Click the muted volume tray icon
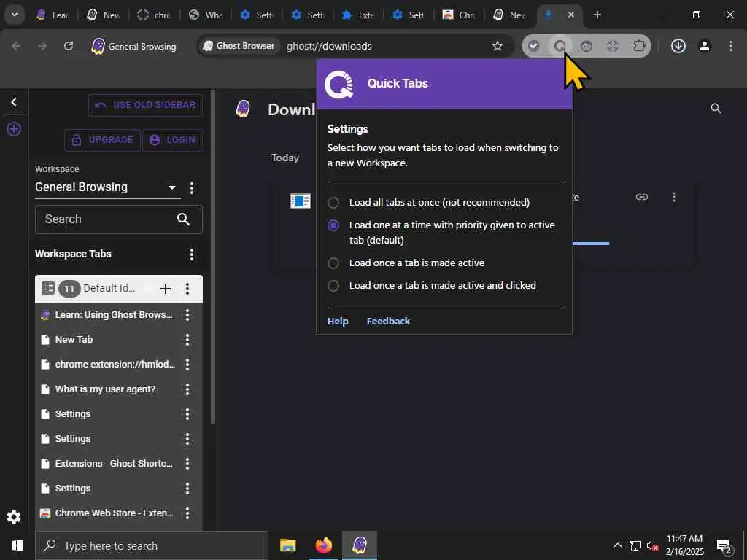Screen dimensions: 747x560 pos(651,545)
